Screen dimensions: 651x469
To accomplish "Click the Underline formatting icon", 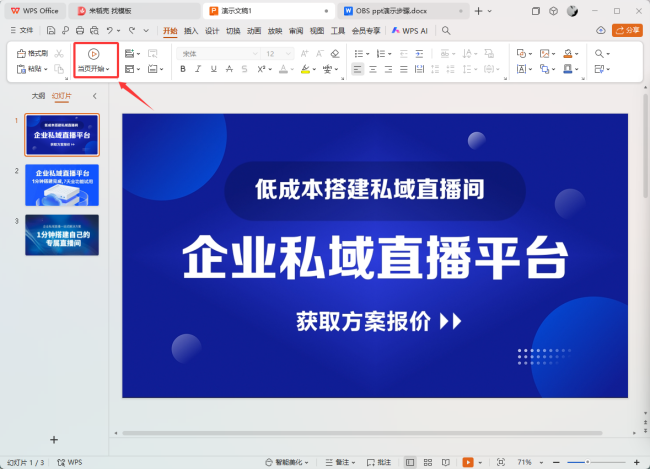I will click(214, 69).
